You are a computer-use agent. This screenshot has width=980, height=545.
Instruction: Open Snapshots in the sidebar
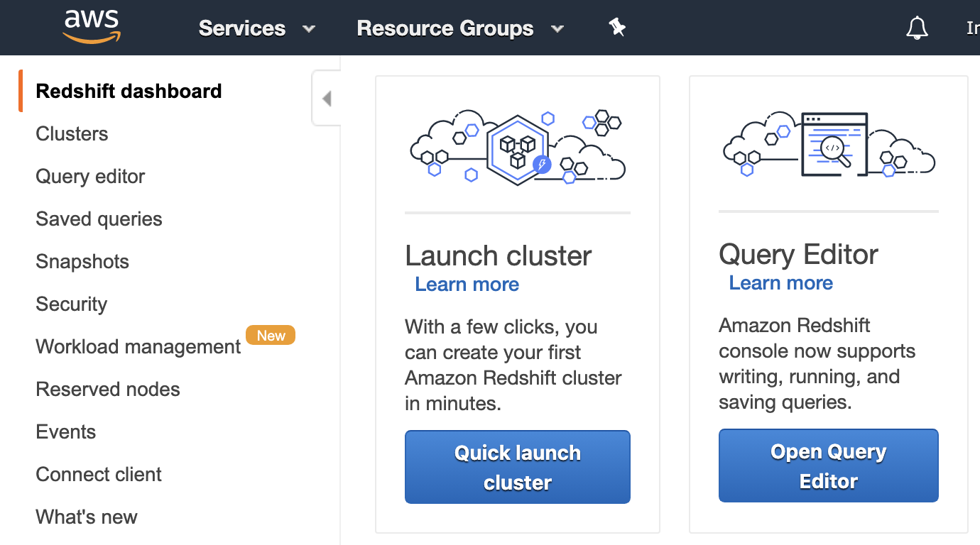(82, 261)
